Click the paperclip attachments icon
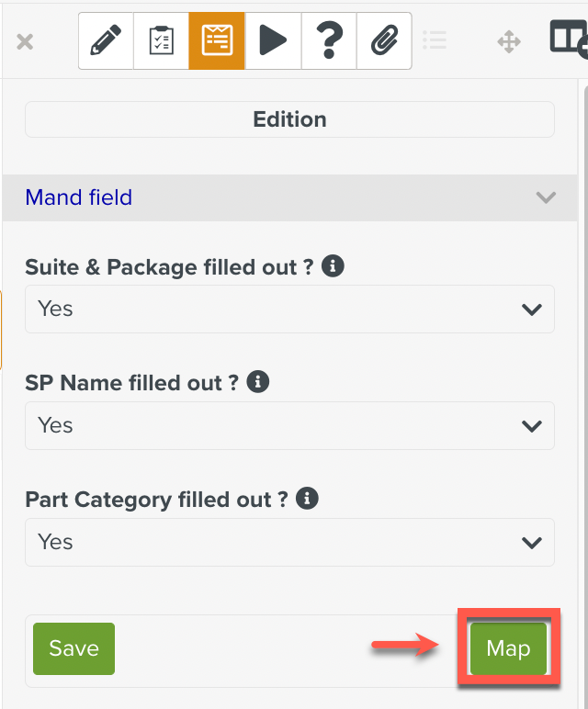Screen dimensions: 588x709 383,41
